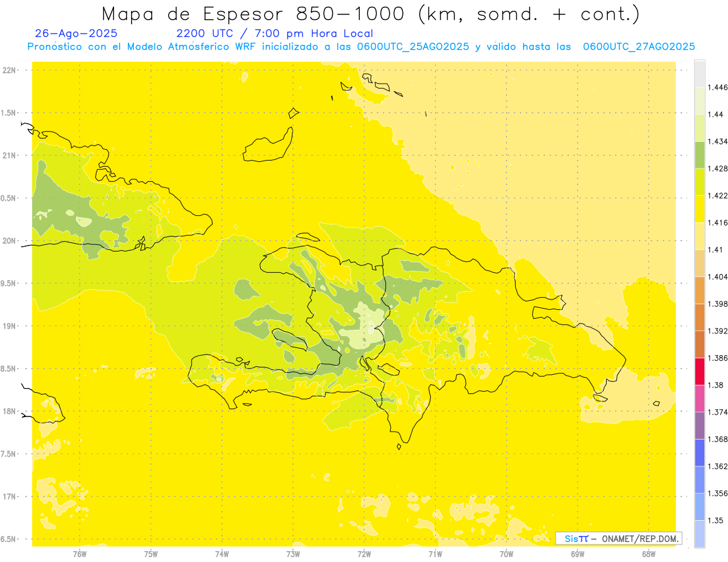Click the 1.44 value on the color scale

[x=715, y=114]
